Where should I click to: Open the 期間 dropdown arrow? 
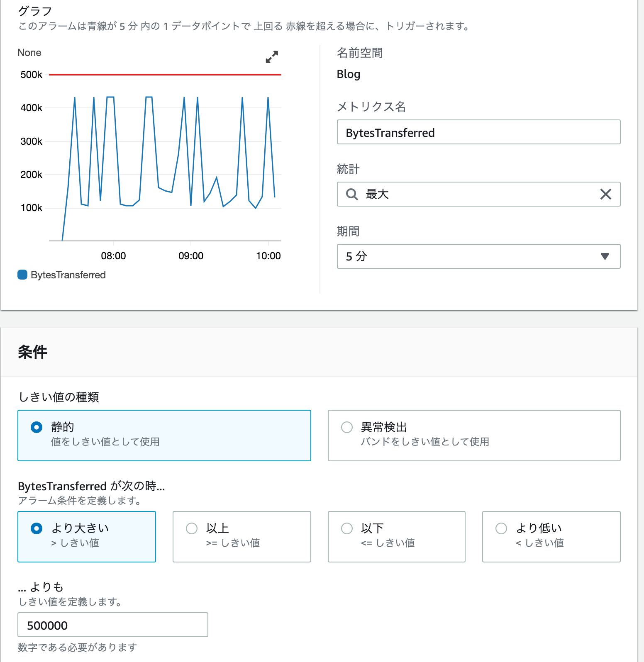point(605,256)
